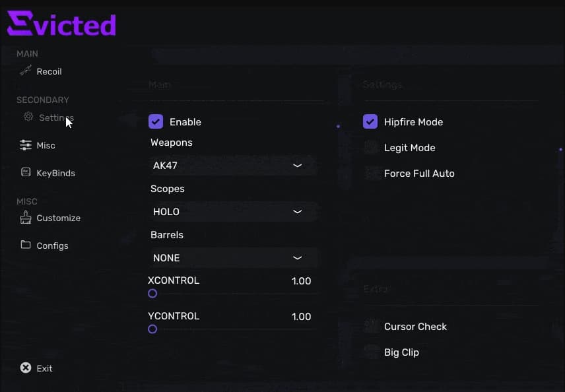Enable the Cursor Check option
This screenshot has height=392, width=565.
(x=371, y=326)
